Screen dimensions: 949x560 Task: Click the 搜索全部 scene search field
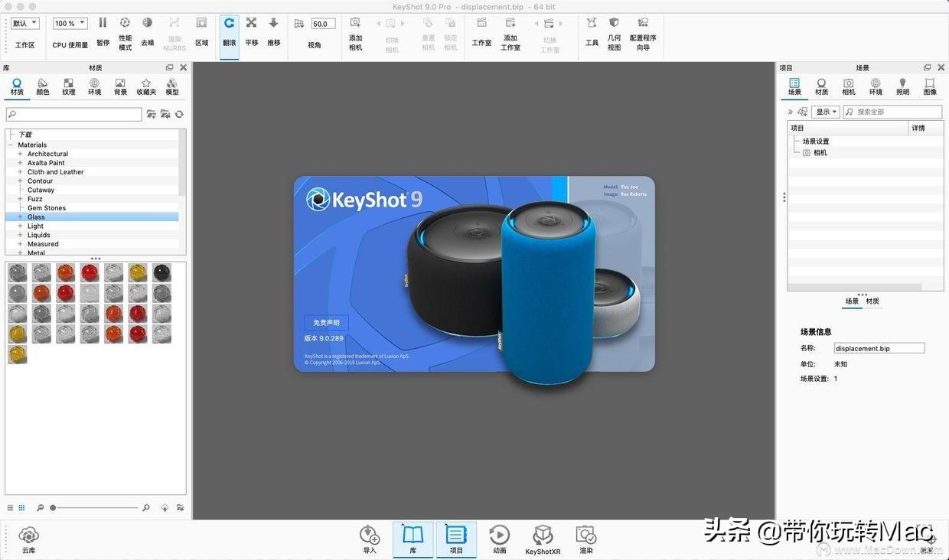coord(892,112)
